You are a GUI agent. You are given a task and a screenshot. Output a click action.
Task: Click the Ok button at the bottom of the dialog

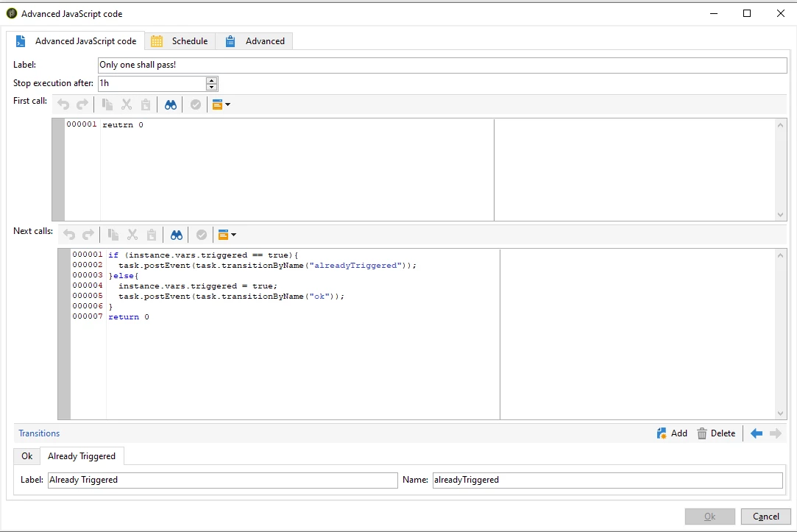[709, 517]
